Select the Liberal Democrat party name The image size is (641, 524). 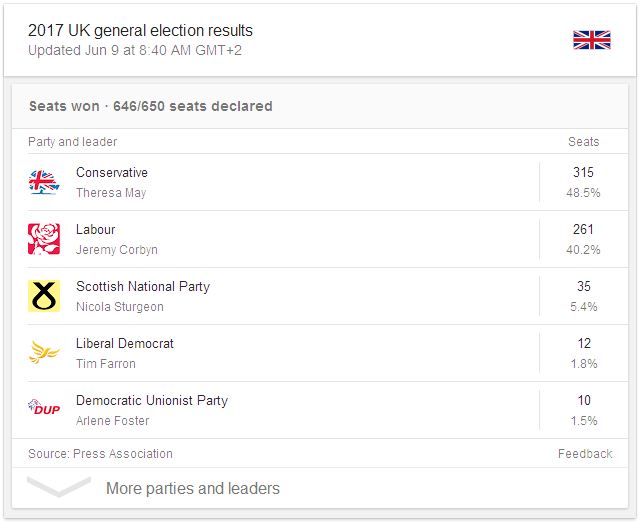coord(125,344)
